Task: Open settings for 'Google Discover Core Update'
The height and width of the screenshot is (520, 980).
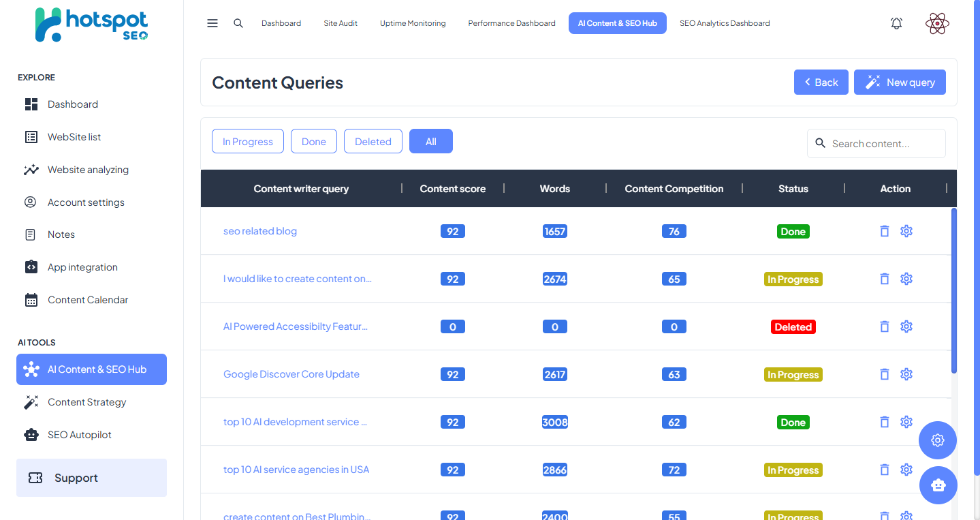Action: [x=906, y=374]
